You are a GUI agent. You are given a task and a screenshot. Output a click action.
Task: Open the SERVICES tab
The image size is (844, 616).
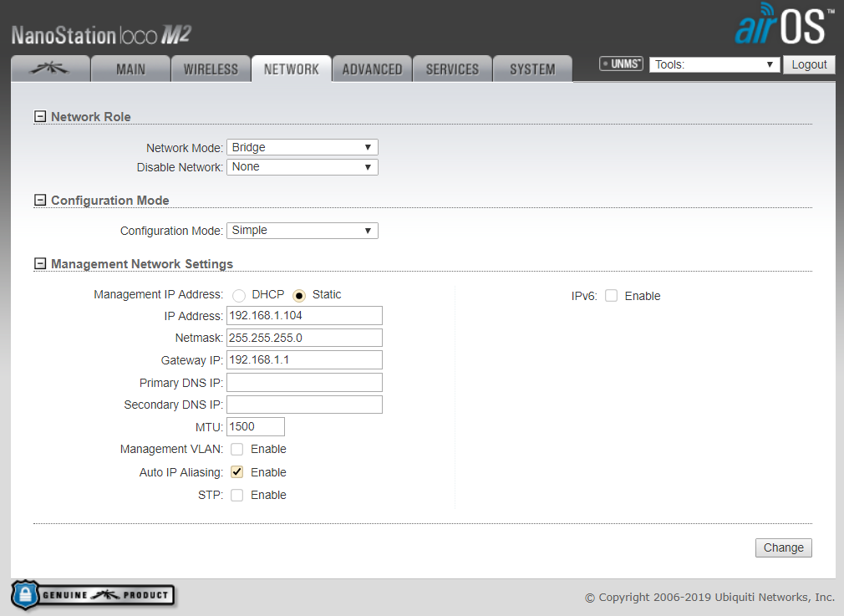coord(453,69)
